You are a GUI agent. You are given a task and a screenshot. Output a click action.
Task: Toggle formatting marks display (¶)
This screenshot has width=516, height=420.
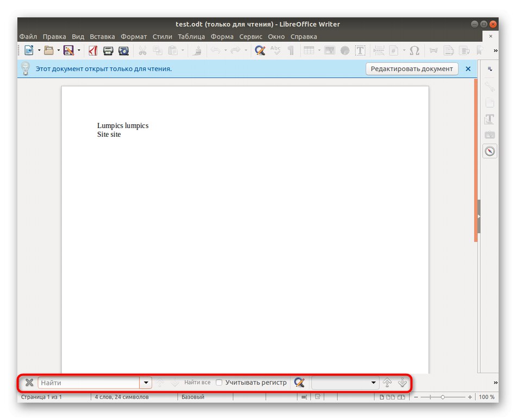point(292,50)
